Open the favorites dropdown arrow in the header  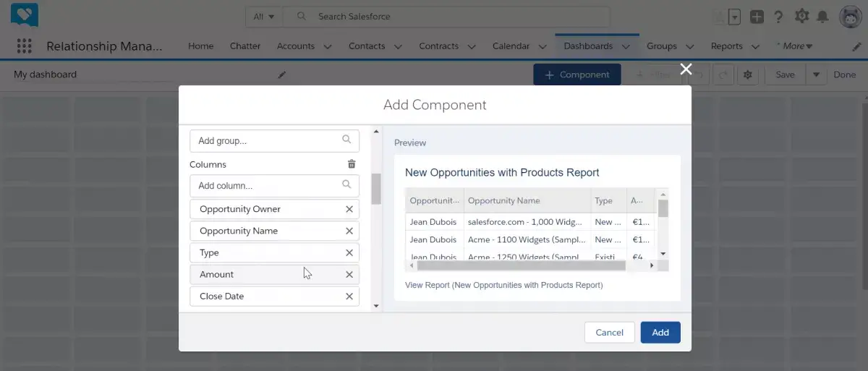735,17
